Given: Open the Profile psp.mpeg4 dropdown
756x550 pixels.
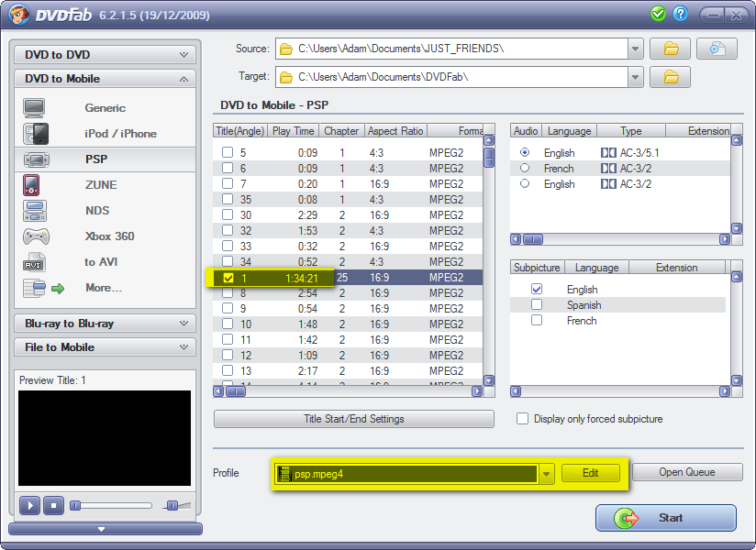Looking at the screenshot, I should point(547,474).
